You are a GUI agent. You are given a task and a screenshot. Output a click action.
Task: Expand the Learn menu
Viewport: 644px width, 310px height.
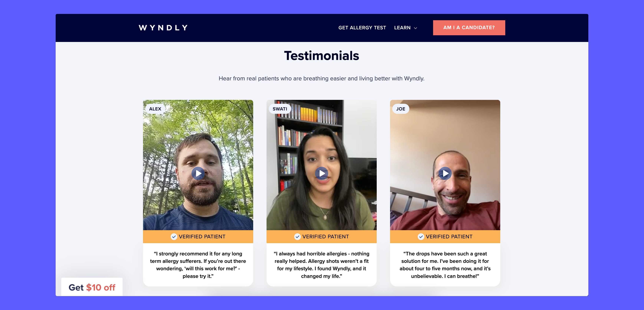tap(405, 27)
